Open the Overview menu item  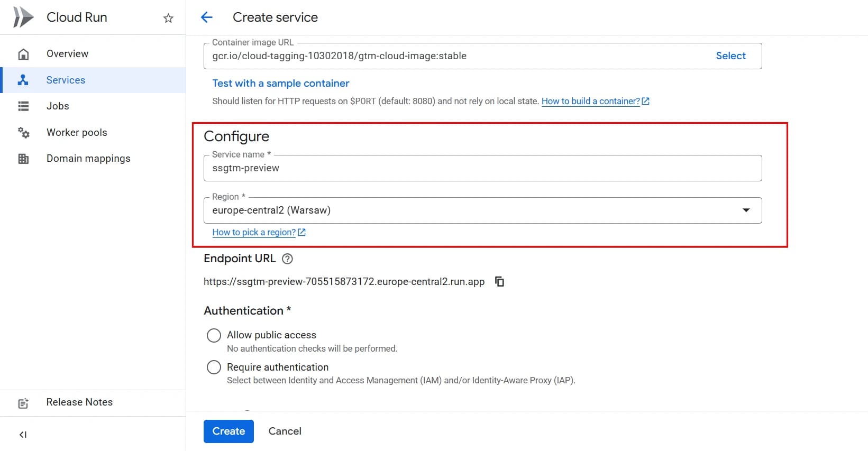(67, 54)
